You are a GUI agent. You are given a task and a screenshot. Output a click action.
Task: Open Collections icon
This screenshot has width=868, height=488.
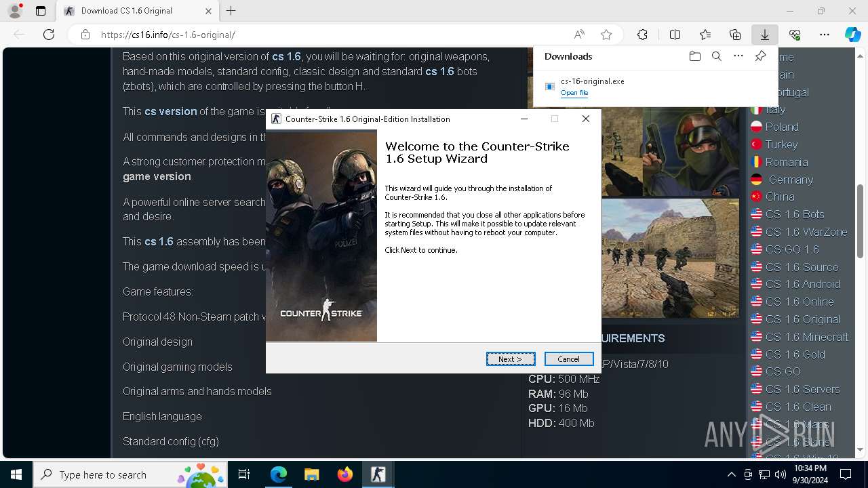tap(735, 35)
